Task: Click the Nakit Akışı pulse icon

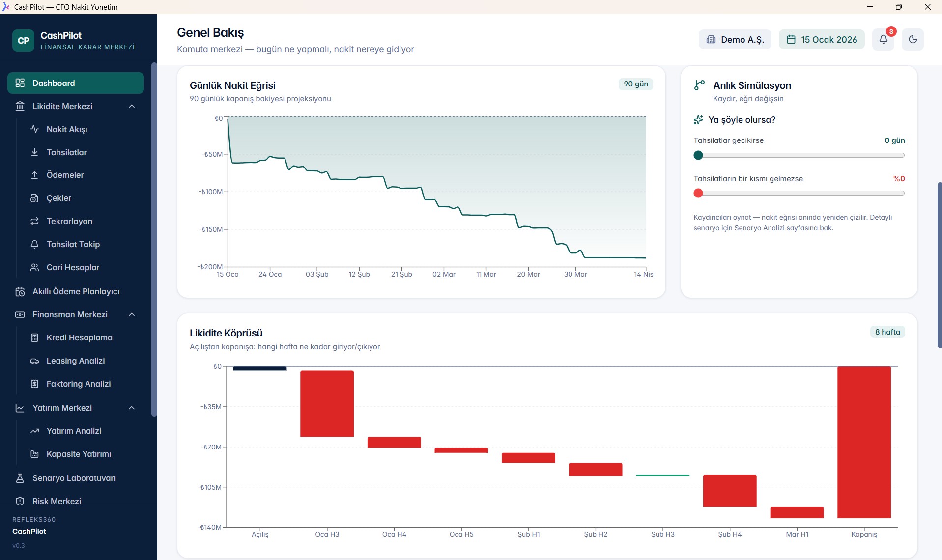Action: click(x=34, y=129)
